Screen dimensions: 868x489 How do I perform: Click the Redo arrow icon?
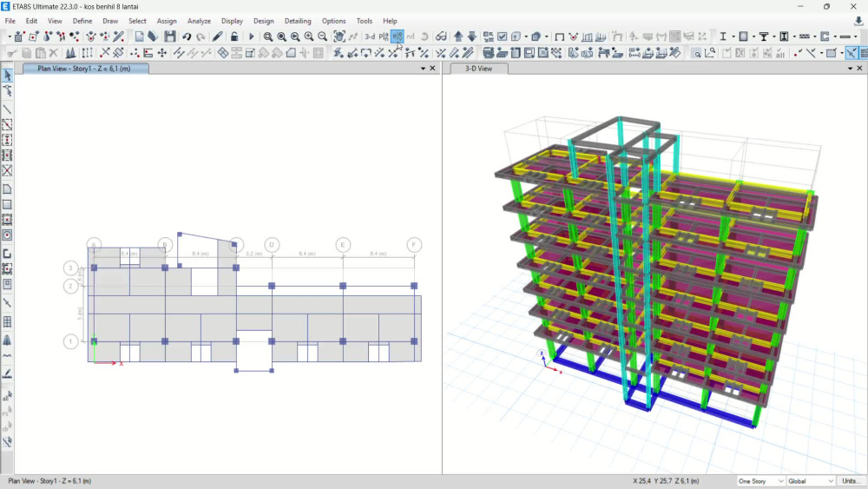201,36
